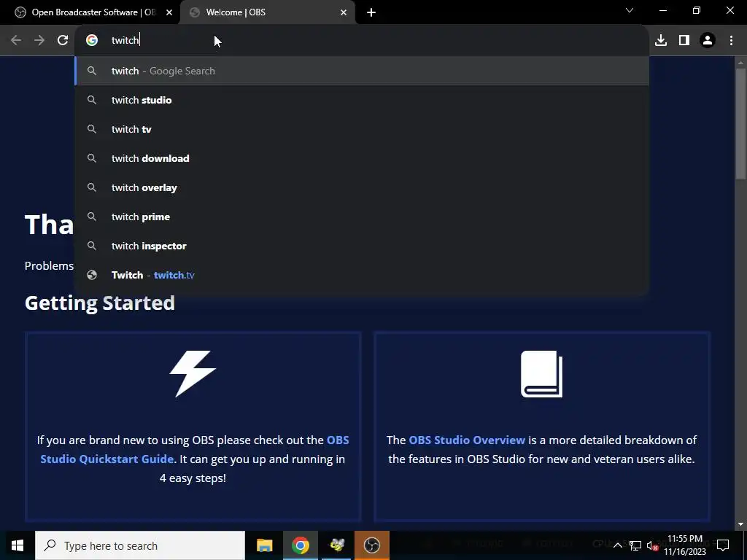Click the Chrome icon in the taskbar
The width and height of the screenshot is (747, 560).
(300, 545)
